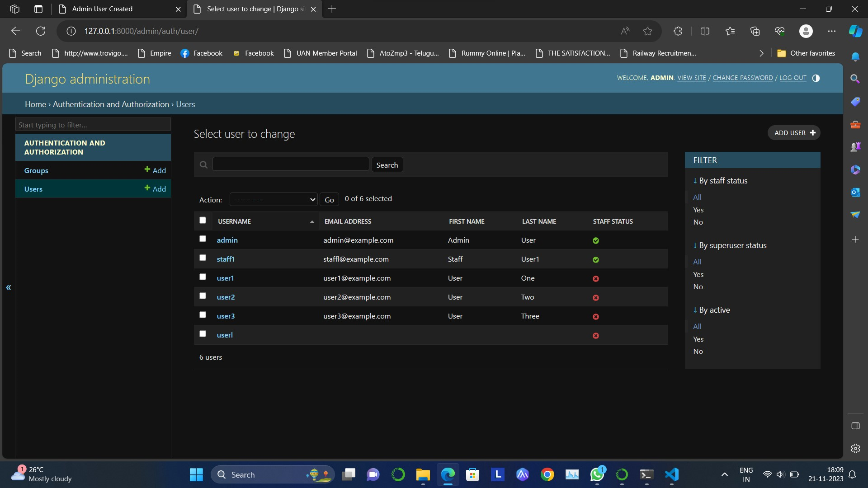Open browser extensions puzzle icon

677,31
